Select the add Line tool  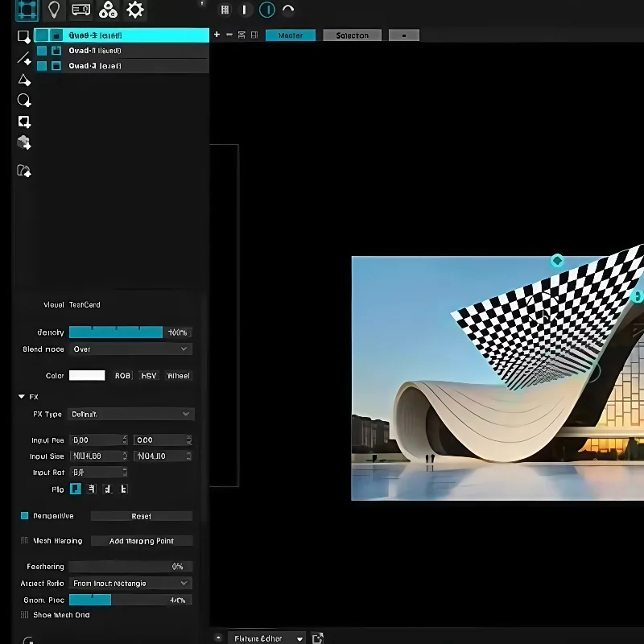point(24,58)
